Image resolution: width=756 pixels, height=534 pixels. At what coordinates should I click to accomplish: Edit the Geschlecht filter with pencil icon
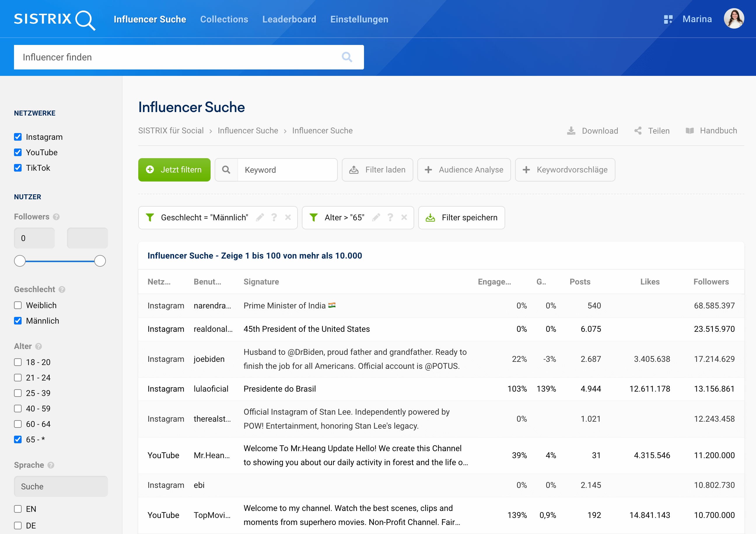260,217
